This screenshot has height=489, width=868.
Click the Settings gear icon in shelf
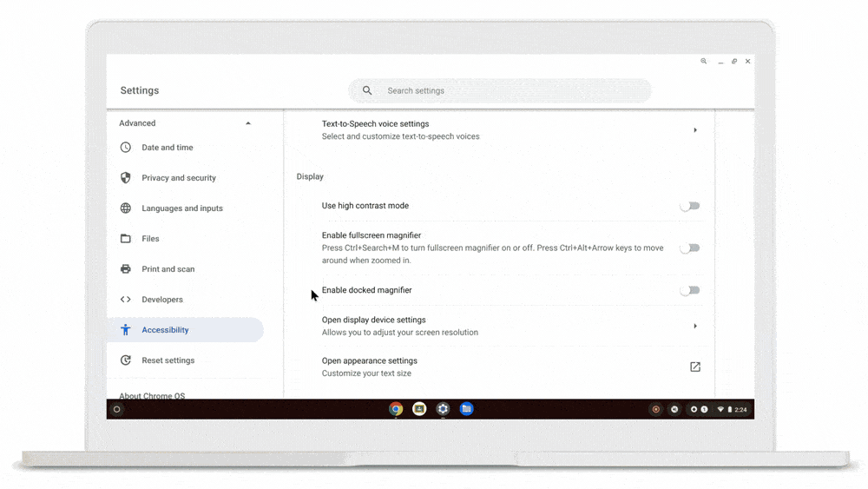(x=443, y=409)
